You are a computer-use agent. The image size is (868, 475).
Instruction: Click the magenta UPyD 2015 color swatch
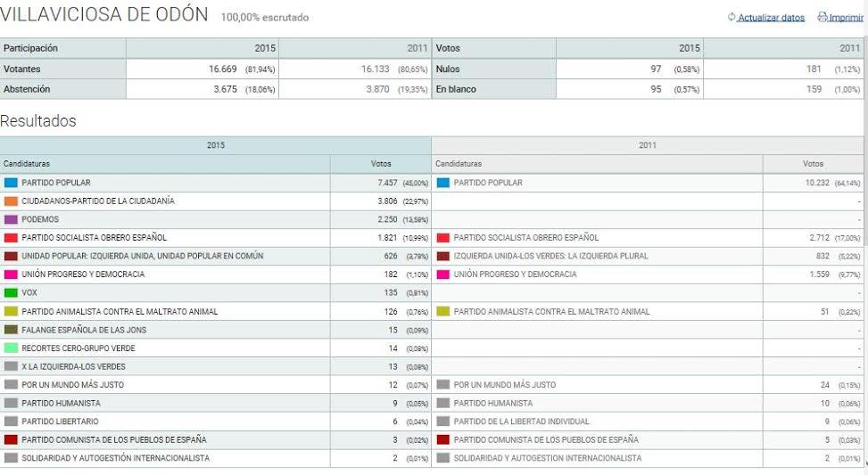pos(11,274)
